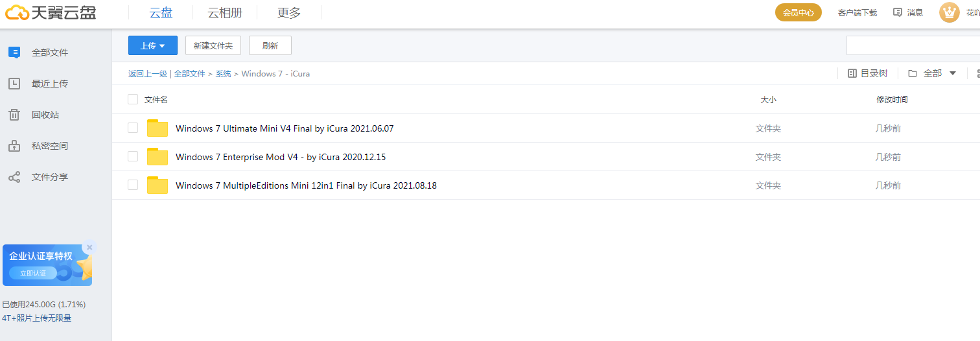Click the 客户端下载 link
This screenshot has width=980, height=341.
click(857, 12)
